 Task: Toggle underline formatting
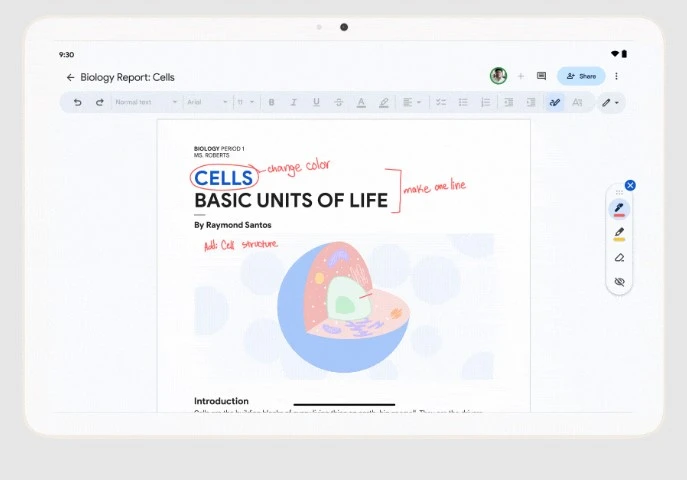tap(316, 102)
